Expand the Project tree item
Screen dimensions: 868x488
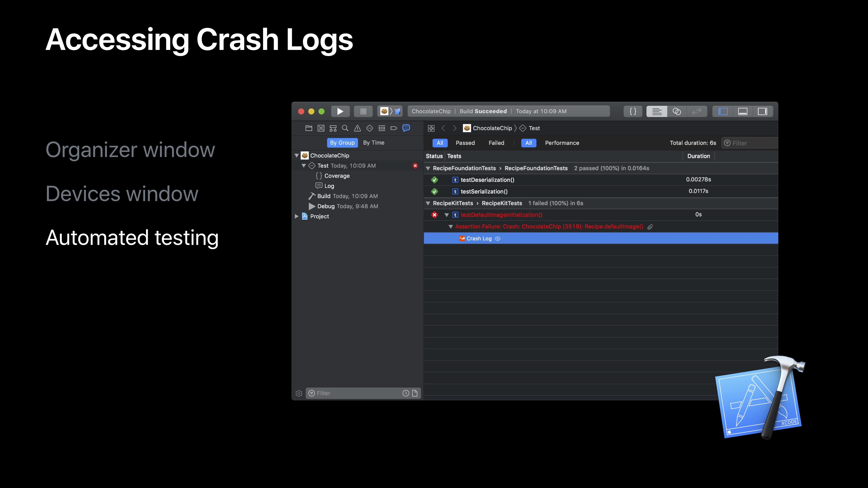click(297, 216)
